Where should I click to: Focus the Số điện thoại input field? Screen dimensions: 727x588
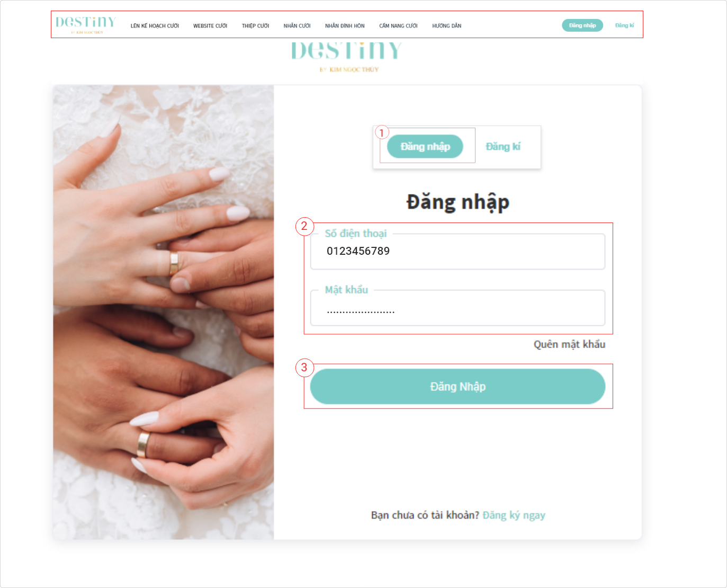click(x=457, y=252)
